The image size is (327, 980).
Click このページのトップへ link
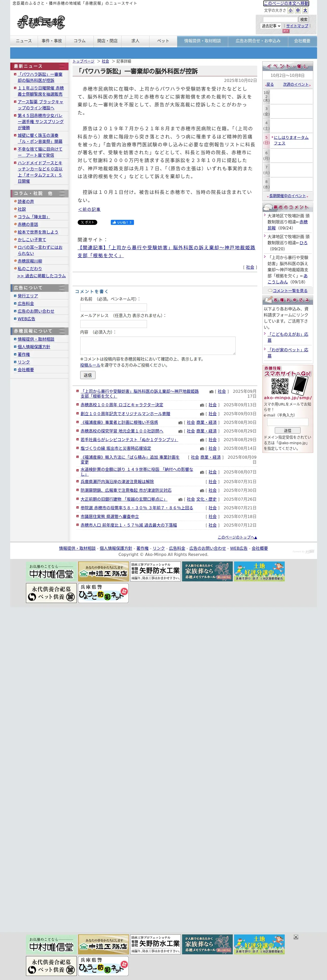[x=237, y=538]
